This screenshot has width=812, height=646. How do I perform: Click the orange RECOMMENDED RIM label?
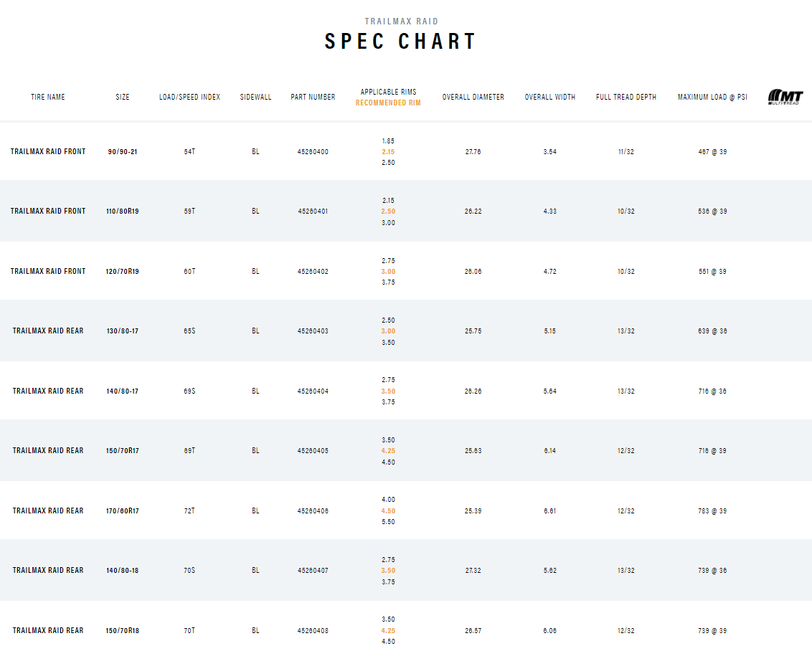click(388, 103)
